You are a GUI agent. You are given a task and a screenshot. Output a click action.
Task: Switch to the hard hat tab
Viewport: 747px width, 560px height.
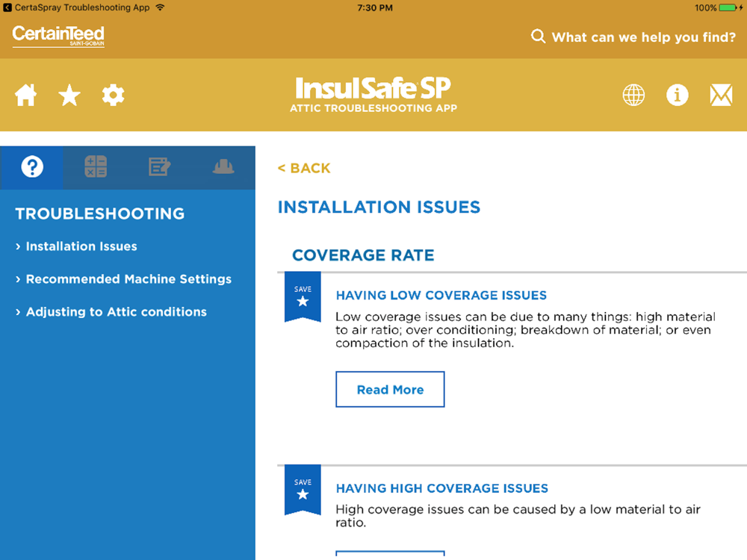coord(223,167)
